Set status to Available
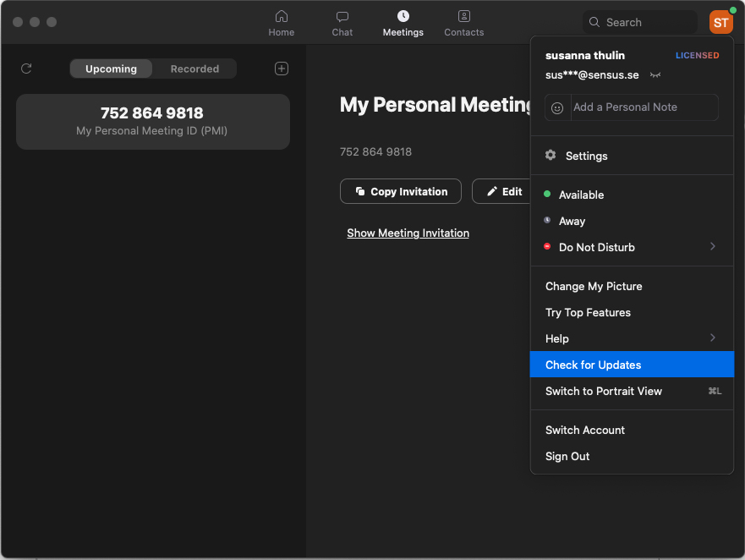This screenshot has height=560, width=745. pyautogui.click(x=632, y=195)
